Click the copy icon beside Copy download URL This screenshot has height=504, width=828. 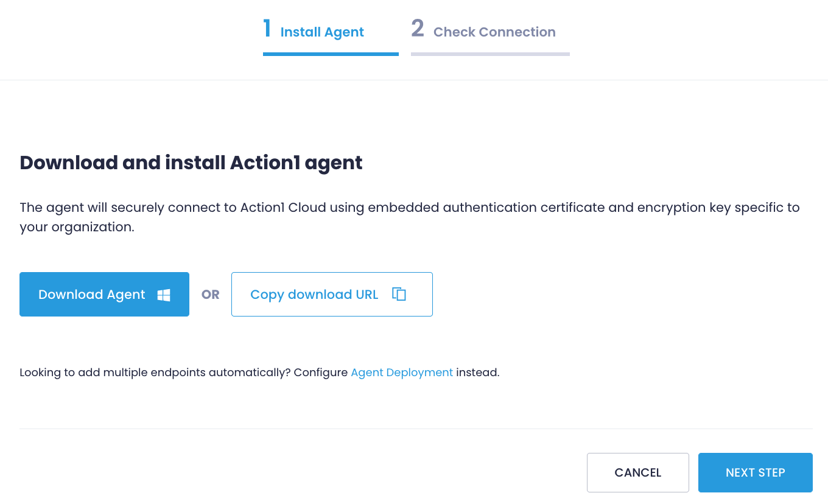(399, 295)
